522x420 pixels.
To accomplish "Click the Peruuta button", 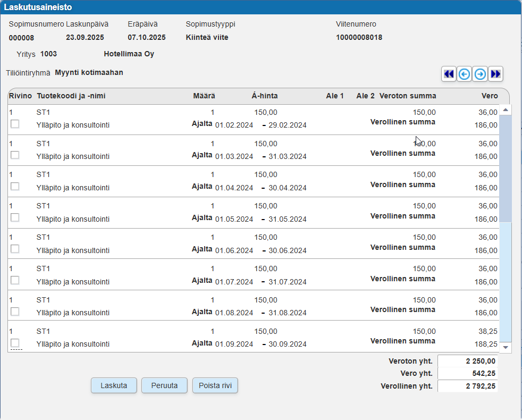I will pyautogui.click(x=164, y=385).
